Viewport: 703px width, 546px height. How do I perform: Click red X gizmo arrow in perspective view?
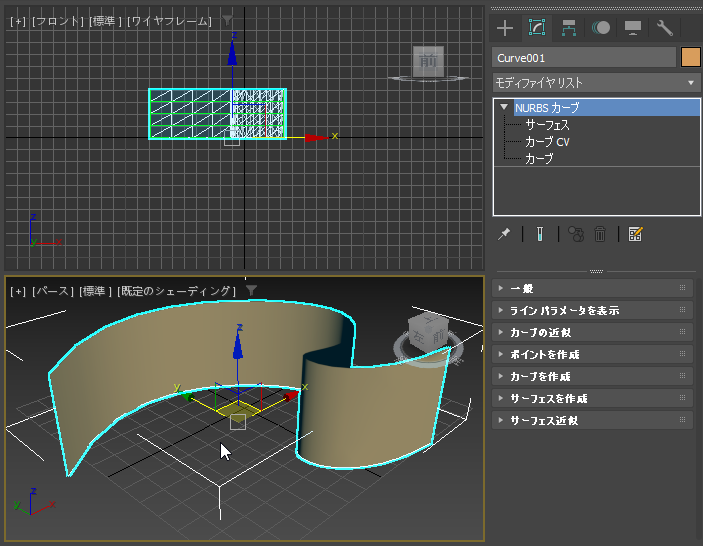[x=291, y=395]
